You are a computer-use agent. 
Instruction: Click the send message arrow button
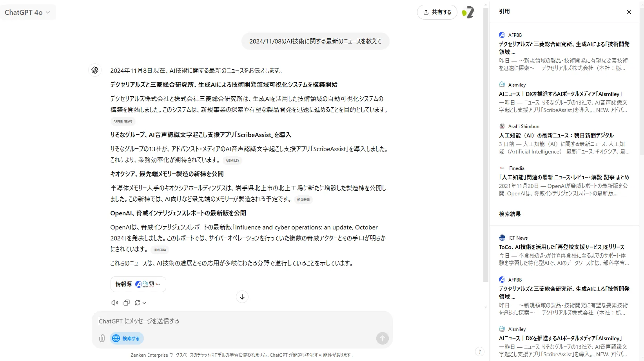(383, 338)
